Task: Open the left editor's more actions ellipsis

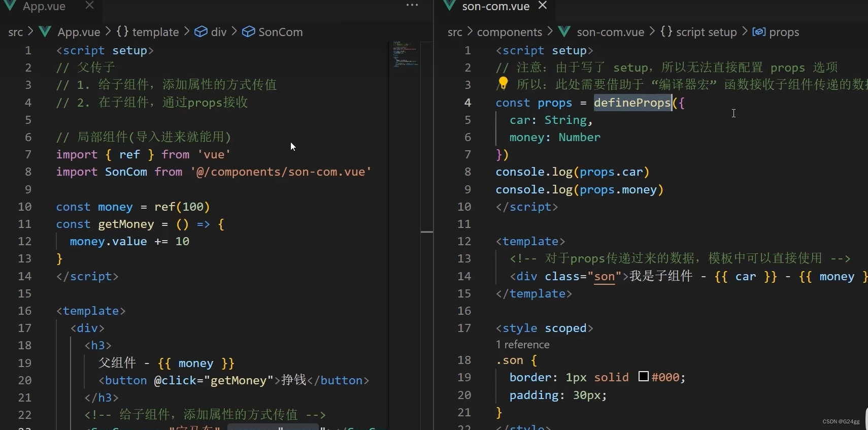Action: (412, 5)
